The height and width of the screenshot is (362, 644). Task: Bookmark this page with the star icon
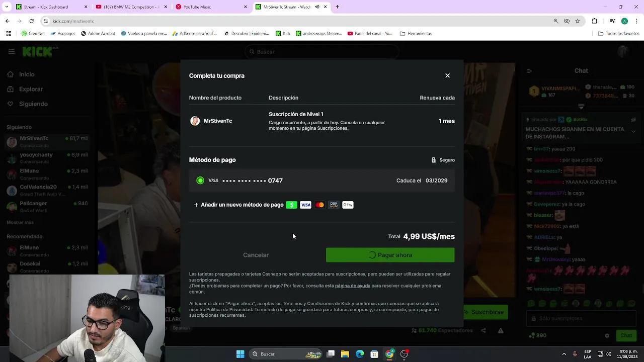point(578,21)
